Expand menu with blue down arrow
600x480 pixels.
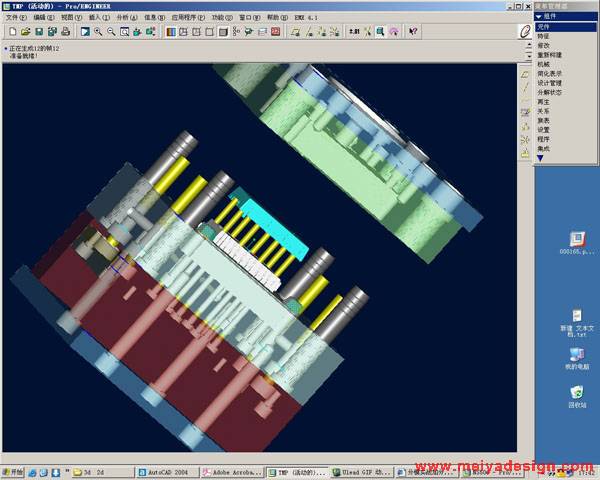point(540,158)
